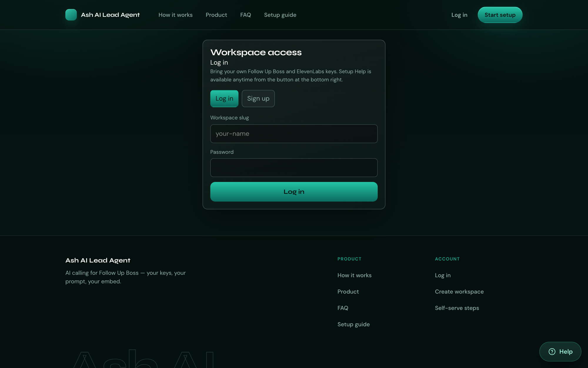Click the question mark Help icon
The image size is (588, 368).
pyautogui.click(x=552, y=352)
